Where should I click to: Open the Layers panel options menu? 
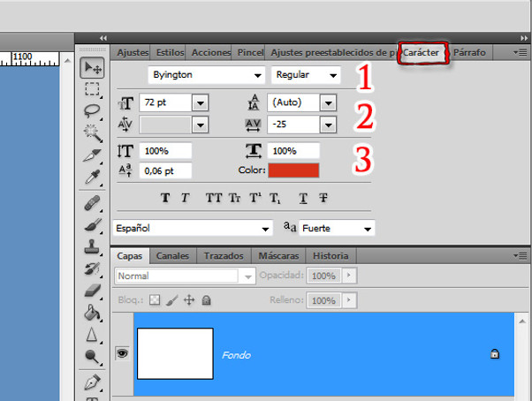click(x=520, y=256)
